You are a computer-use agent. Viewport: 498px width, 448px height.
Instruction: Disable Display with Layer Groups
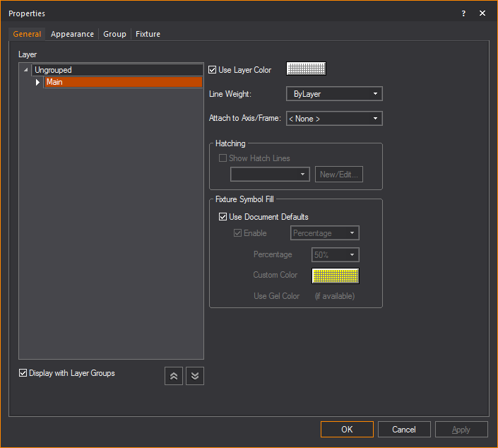point(23,373)
